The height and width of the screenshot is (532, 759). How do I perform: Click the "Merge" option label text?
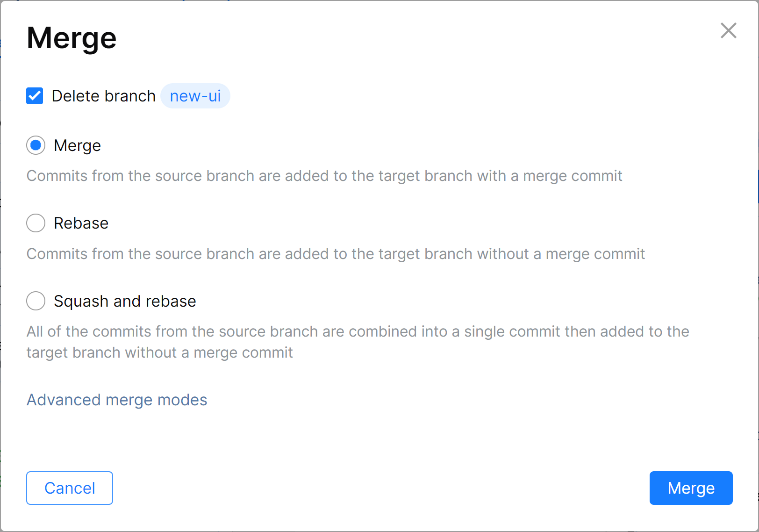pyautogui.click(x=77, y=145)
